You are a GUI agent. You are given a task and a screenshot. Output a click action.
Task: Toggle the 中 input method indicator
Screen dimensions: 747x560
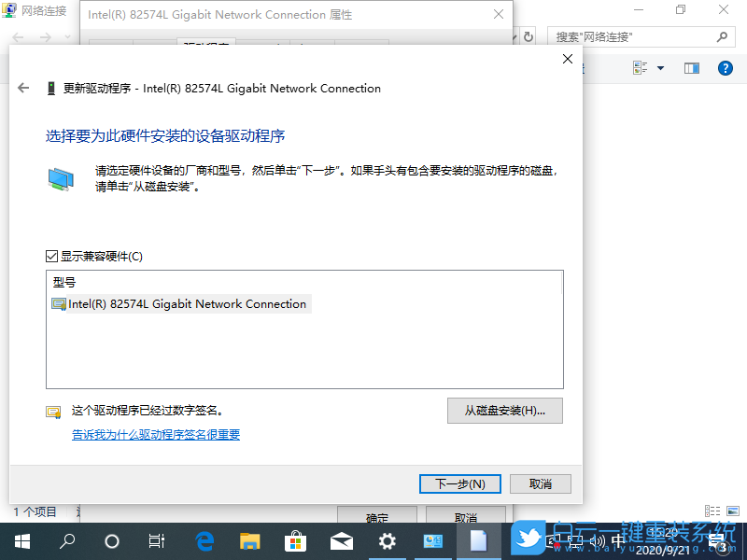pyautogui.click(x=618, y=541)
